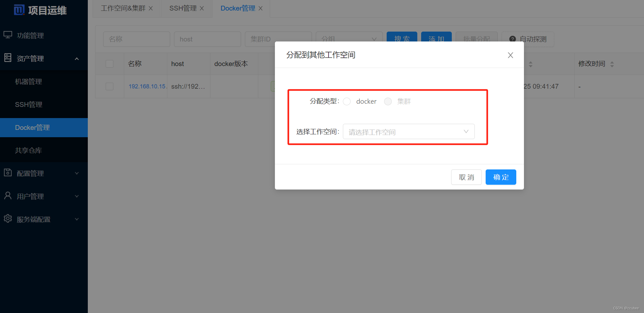Open 功能管理 monitor icon menu
This screenshot has width=644, height=313.
[8, 35]
